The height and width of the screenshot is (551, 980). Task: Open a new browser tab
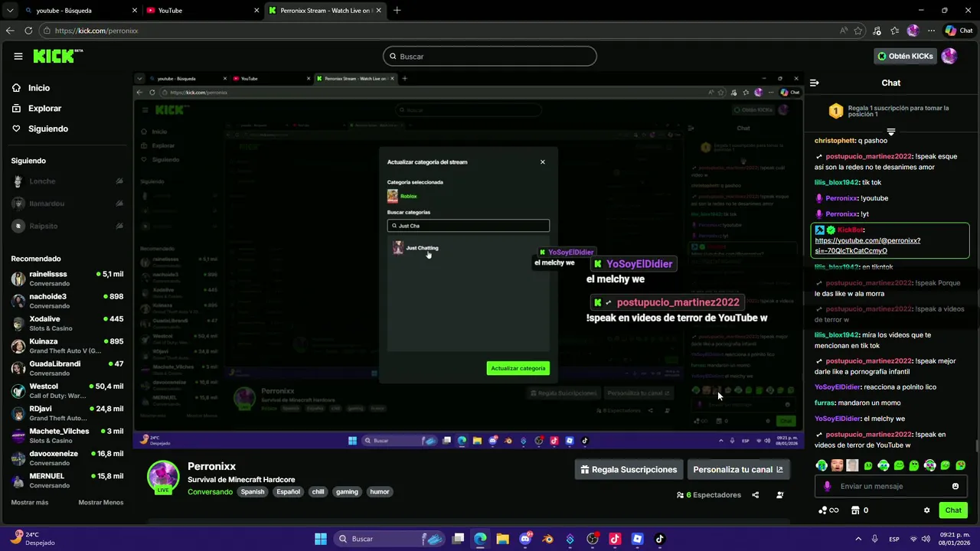point(397,11)
